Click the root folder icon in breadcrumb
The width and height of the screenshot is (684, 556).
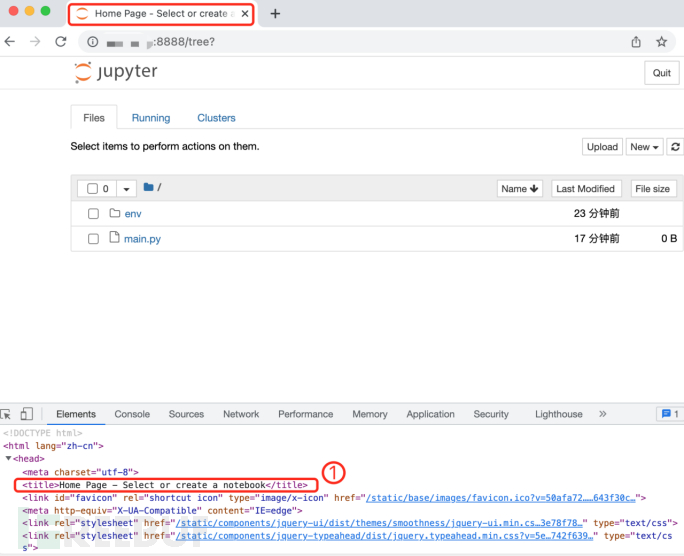tap(149, 188)
